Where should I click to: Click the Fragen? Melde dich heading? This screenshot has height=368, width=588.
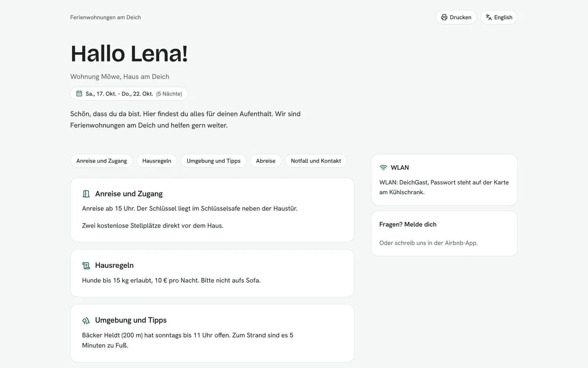click(x=408, y=224)
